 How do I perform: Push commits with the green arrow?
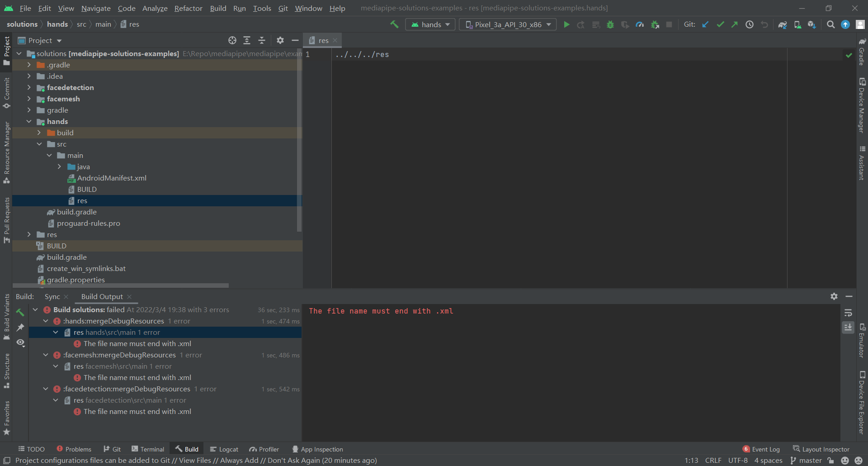click(x=734, y=24)
